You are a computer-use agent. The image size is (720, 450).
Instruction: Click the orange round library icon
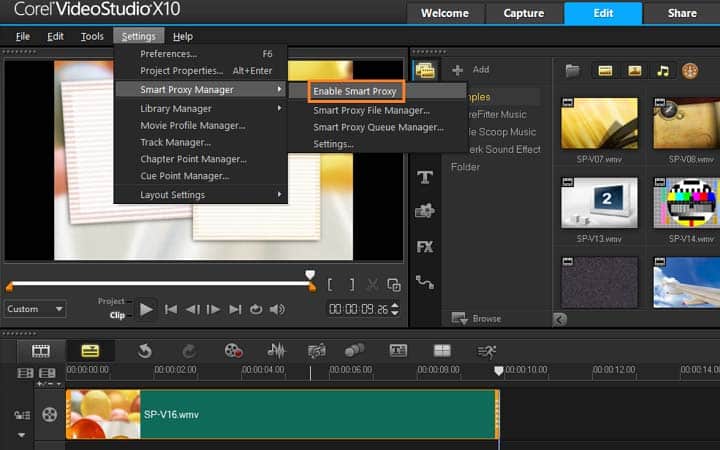coord(690,71)
